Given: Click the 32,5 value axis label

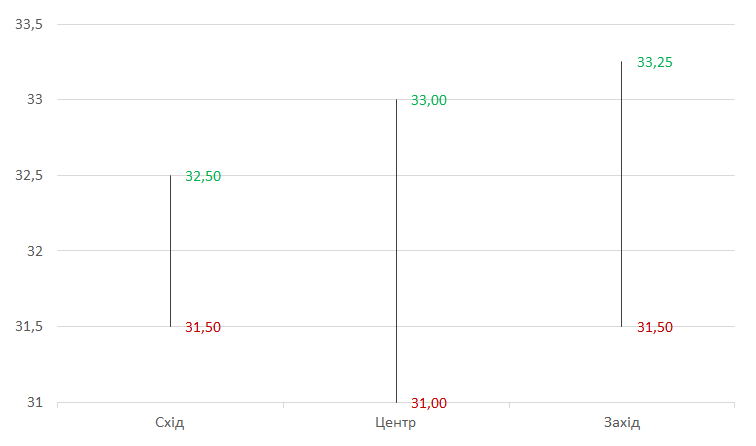Looking at the screenshot, I should (29, 175).
